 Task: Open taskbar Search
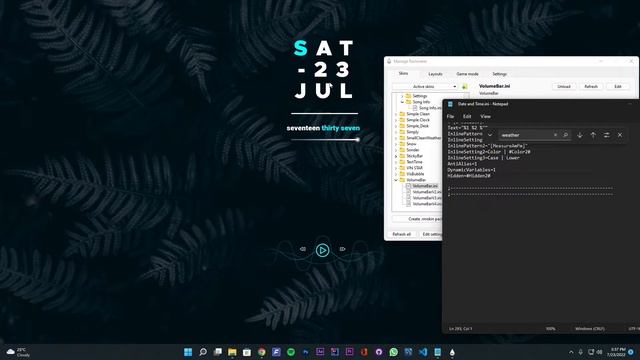203,352
